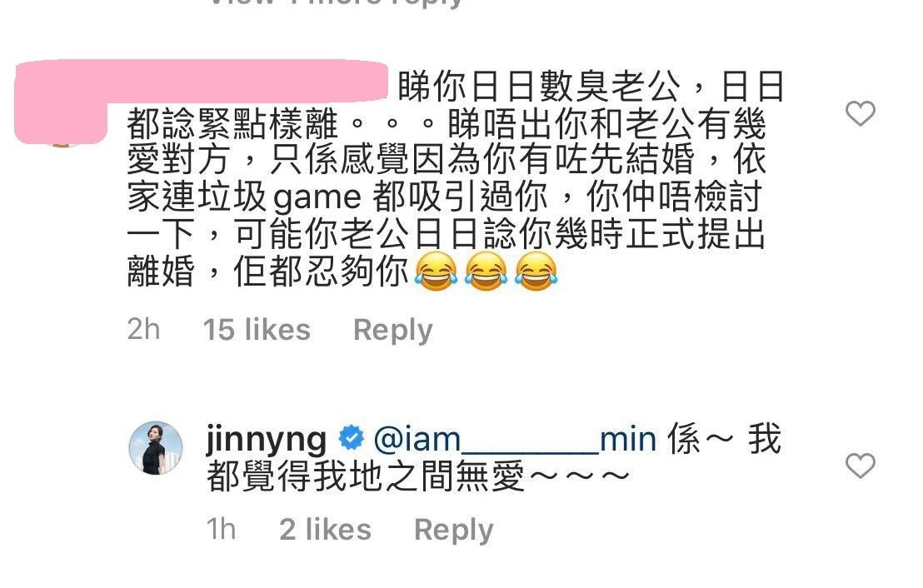Reply to the comment posted 2h ago
This screenshot has height=588, width=923.
(x=392, y=330)
